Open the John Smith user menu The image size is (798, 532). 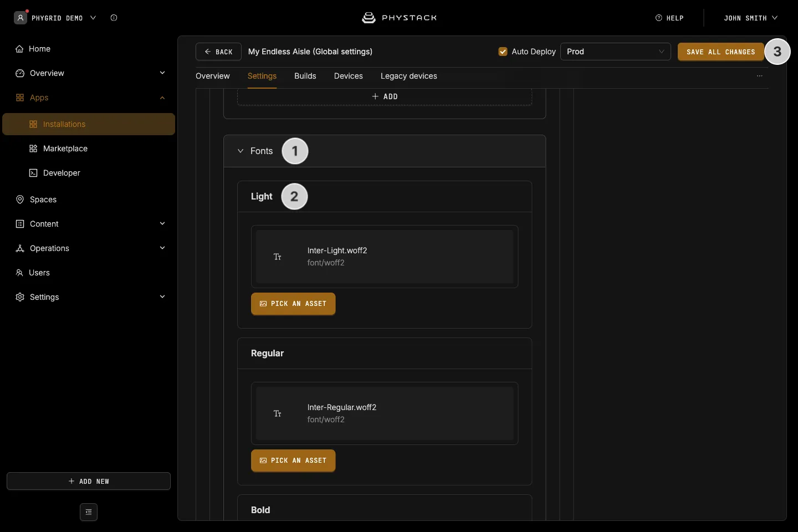(x=751, y=18)
